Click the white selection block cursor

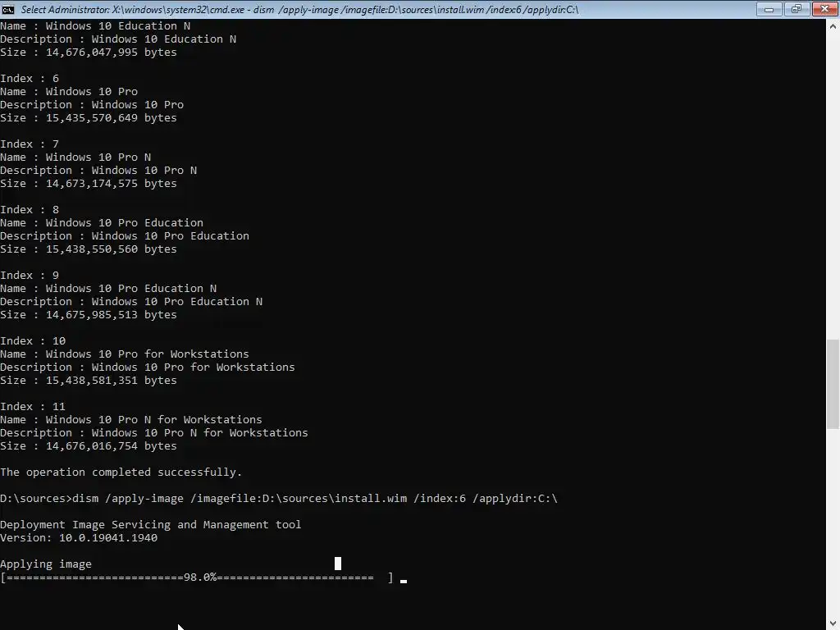coord(338,564)
